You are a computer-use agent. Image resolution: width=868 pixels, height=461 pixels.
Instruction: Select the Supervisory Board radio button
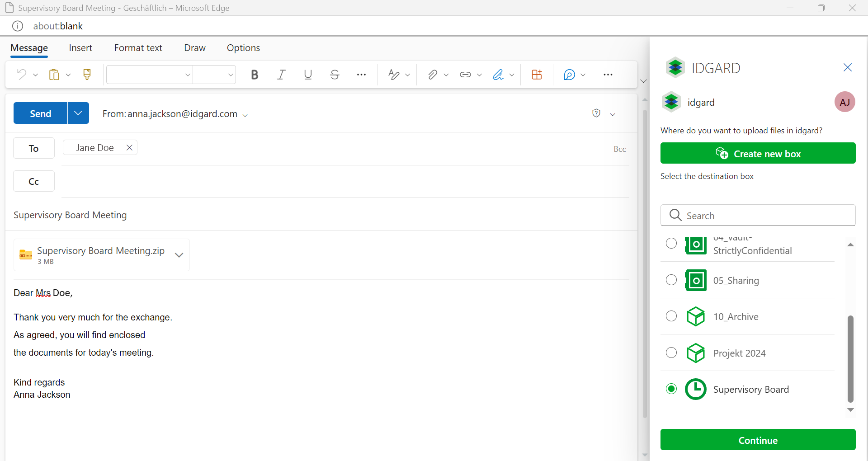pyautogui.click(x=671, y=389)
